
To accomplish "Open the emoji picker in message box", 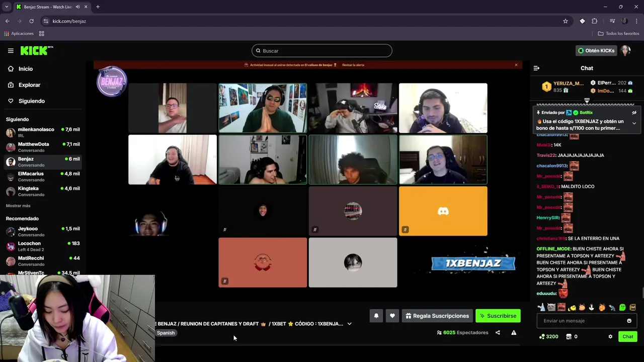I will [x=629, y=321].
